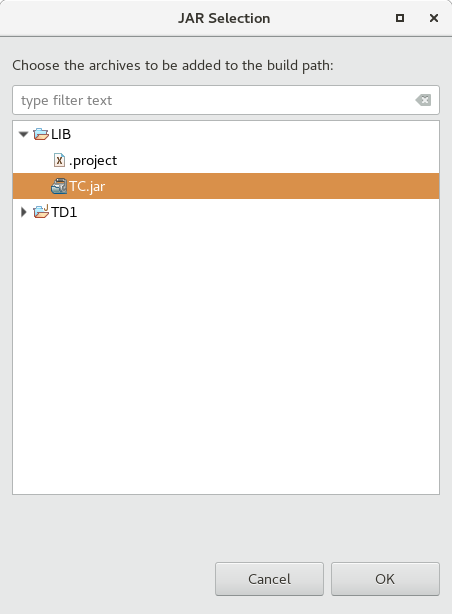Click the JAR Selection title bar text
This screenshot has width=452, height=614.
click(224, 18)
